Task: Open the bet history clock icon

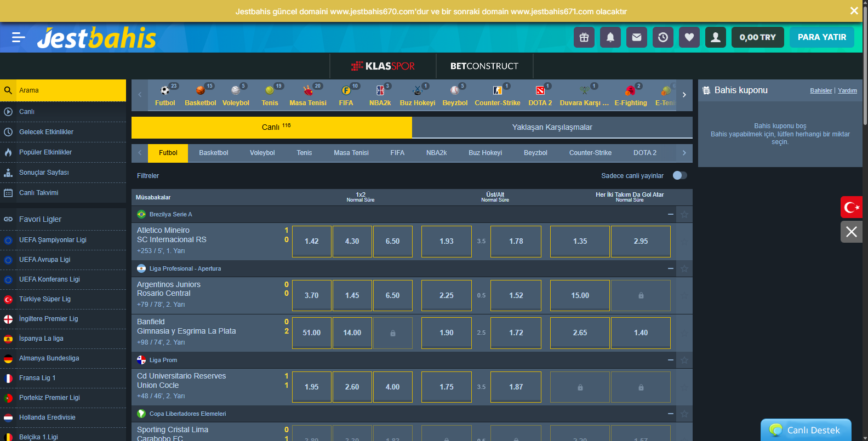Action: pyautogui.click(x=663, y=37)
